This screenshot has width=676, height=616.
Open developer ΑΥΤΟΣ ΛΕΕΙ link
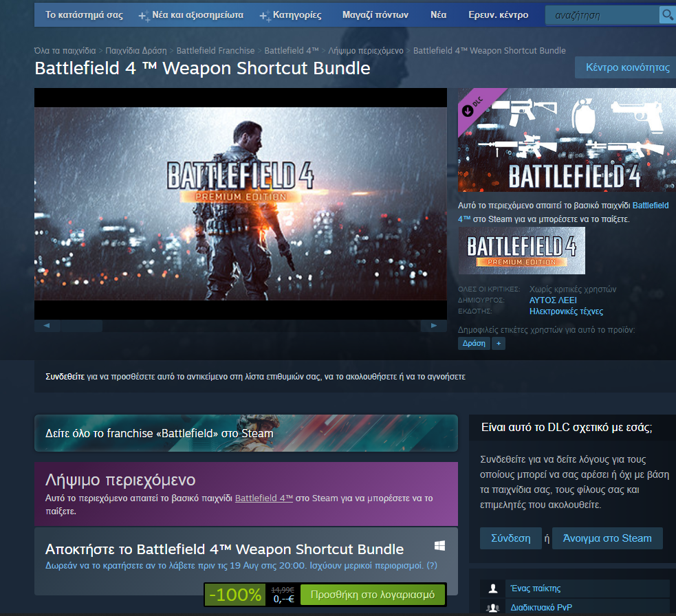point(553,300)
